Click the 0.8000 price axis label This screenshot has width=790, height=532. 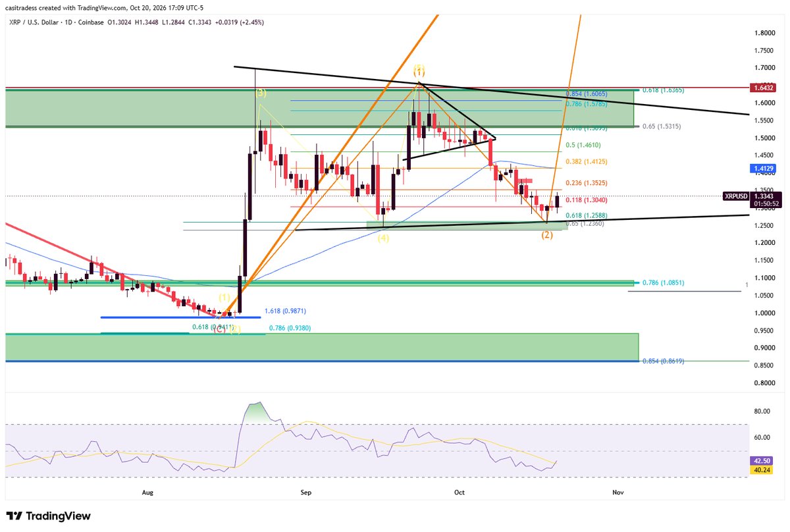[x=765, y=383]
